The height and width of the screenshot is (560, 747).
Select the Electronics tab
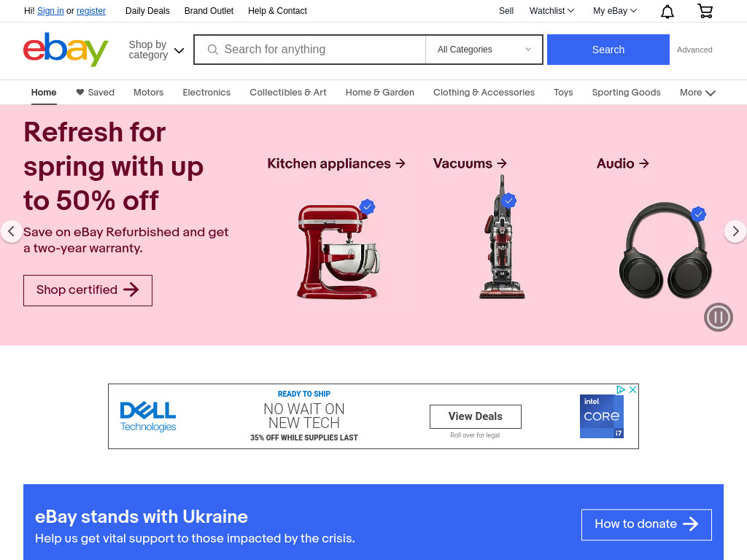click(206, 93)
